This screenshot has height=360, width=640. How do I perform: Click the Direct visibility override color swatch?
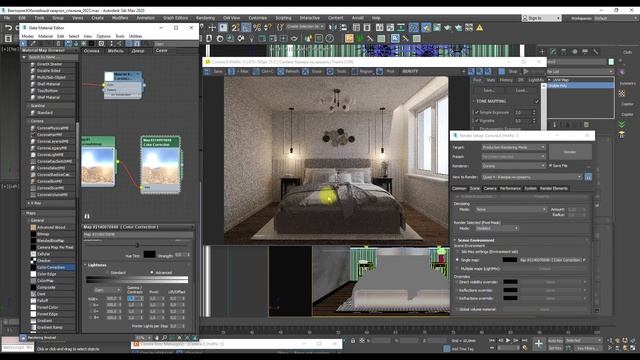click(510, 282)
